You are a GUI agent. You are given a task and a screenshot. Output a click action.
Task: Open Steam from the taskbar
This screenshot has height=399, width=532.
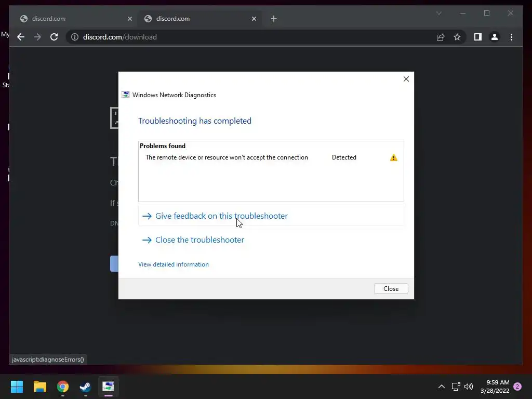85,387
